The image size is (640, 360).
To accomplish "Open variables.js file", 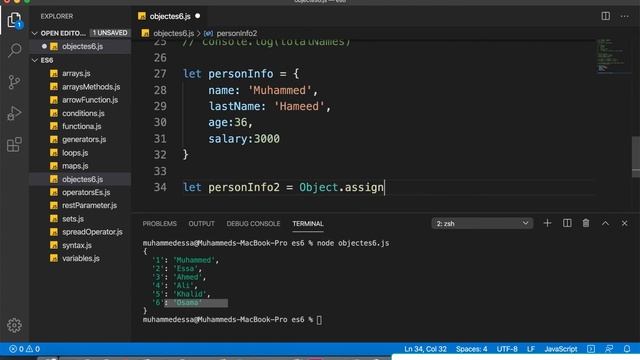I will click(x=80, y=258).
